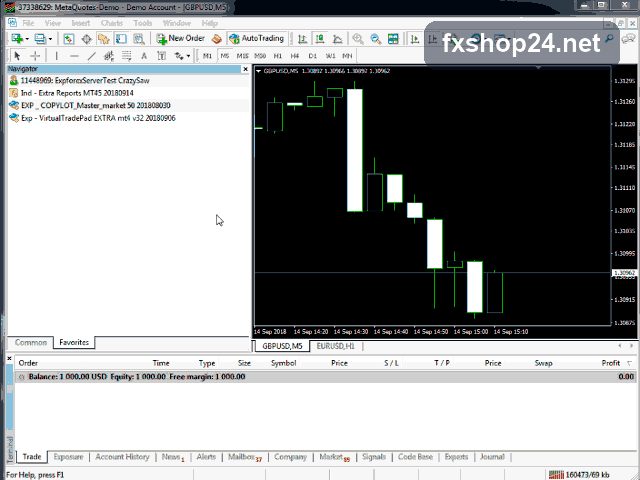Select the Text Label tool
640x480 pixels.
[x=162, y=56]
